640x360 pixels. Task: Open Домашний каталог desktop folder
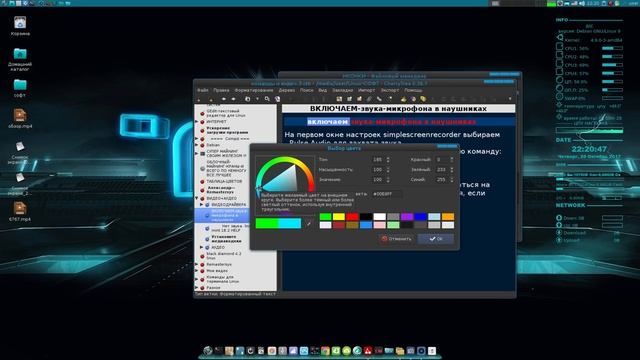tap(20, 60)
